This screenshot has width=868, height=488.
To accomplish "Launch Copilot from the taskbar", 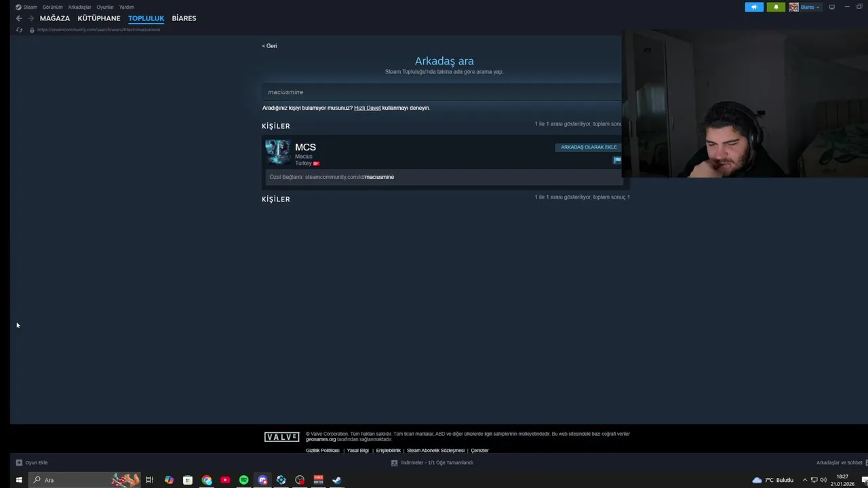I will 169,480.
